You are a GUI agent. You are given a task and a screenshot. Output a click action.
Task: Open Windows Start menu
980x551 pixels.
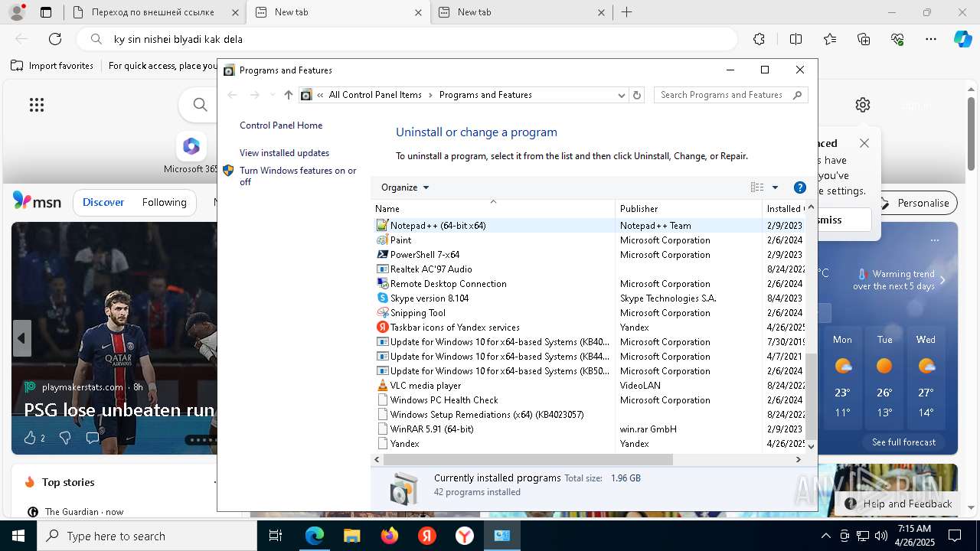(x=18, y=536)
